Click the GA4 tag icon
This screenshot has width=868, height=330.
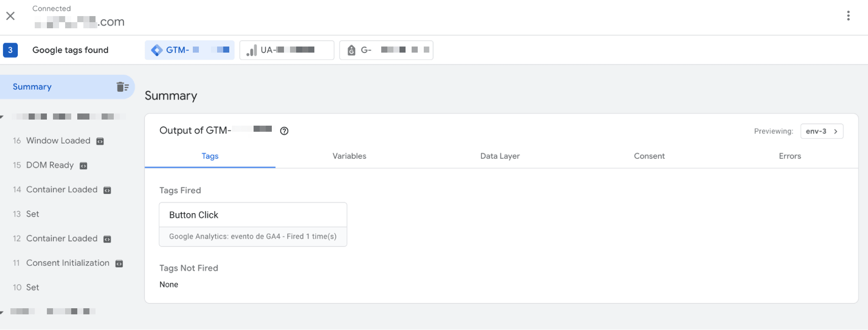[351, 50]
